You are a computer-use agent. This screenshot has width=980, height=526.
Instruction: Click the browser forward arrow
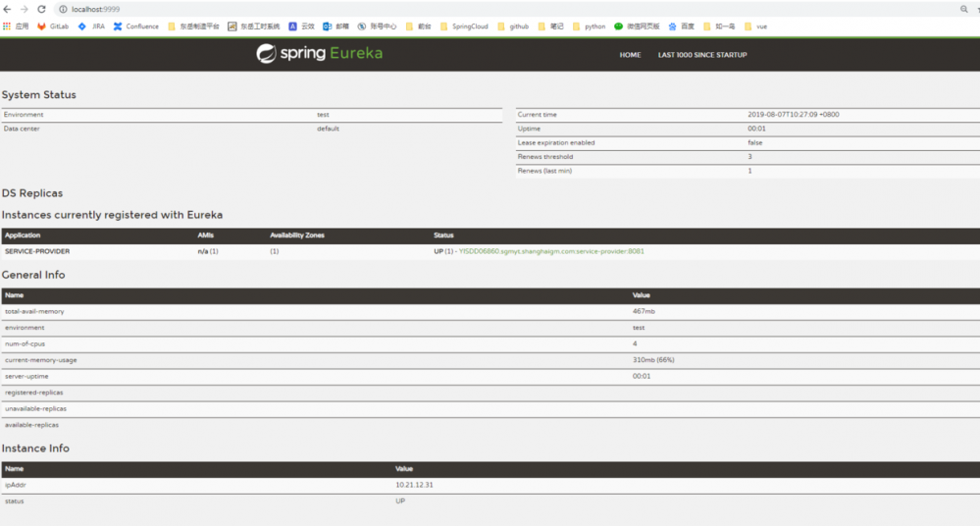point(24,10)
